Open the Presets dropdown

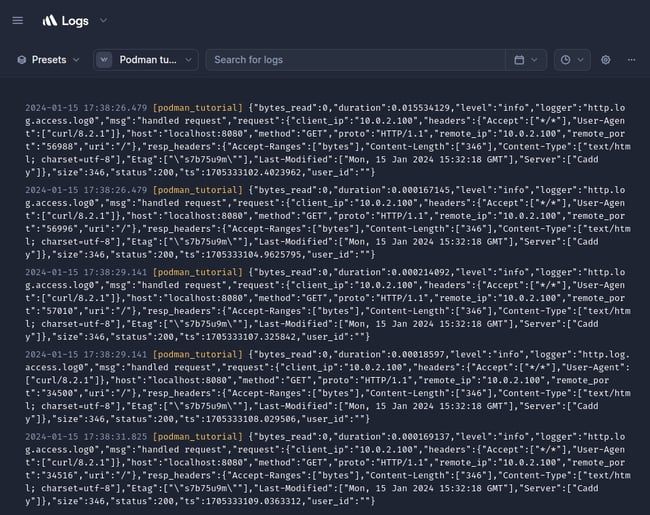coord(48,60)
